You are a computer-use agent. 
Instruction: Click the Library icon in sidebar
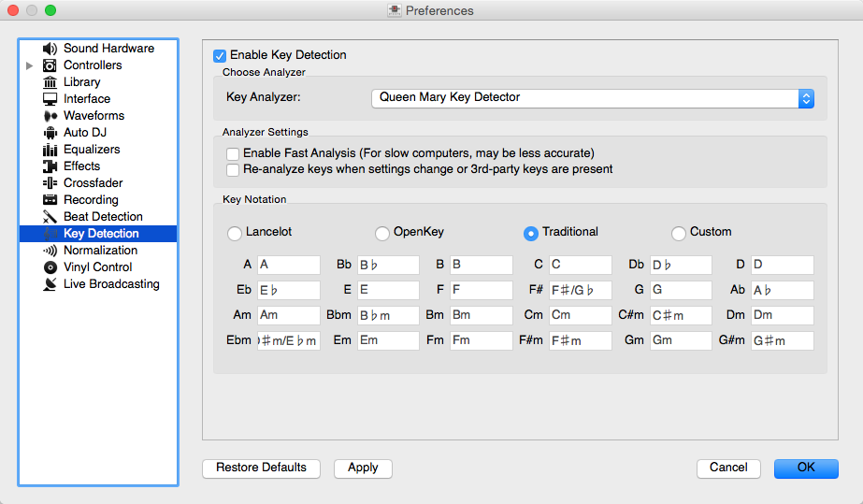(x=50, y=82)
